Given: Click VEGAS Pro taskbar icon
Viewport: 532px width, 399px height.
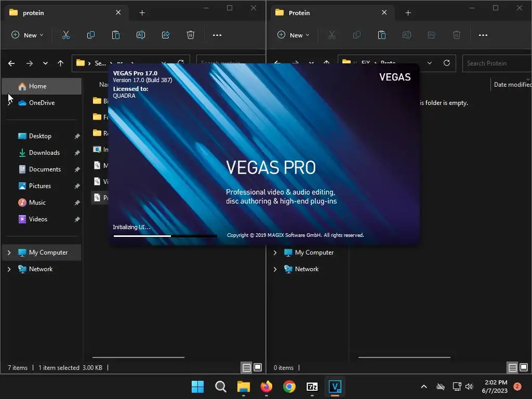Looking at the screenshot, I should coord(335,387).
